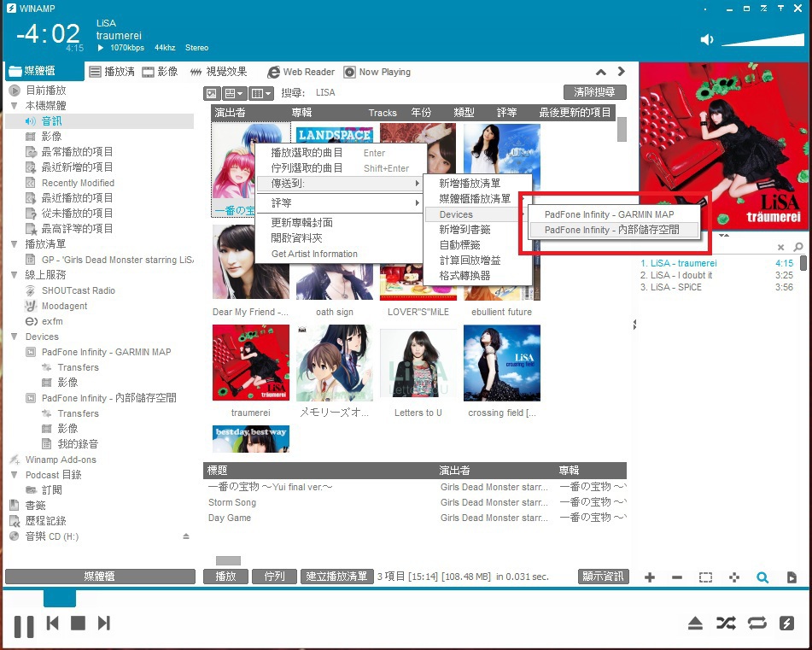Screen dimensions: 812x650
Task: Add to playlist with the plus icon
Action: click(650, 577)
